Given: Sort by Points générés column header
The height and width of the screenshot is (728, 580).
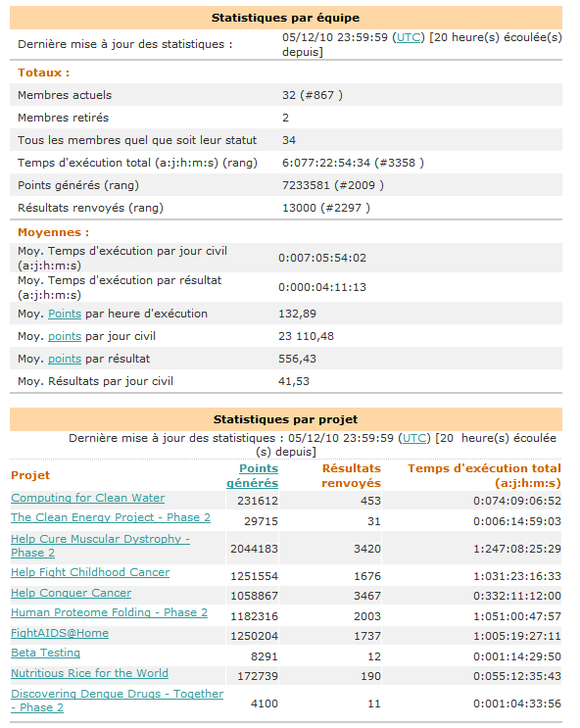Looking at the screenshot, I should point(253,475).
